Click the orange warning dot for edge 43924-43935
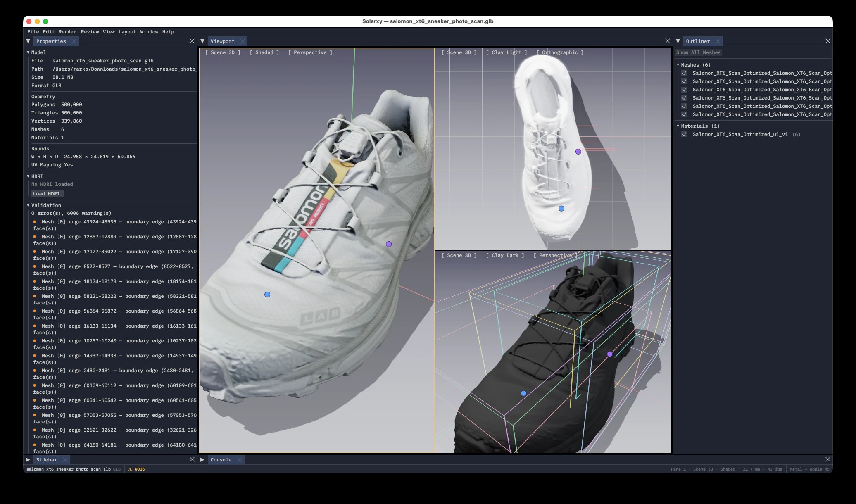The image size is (856, 504). coord(35,222)
